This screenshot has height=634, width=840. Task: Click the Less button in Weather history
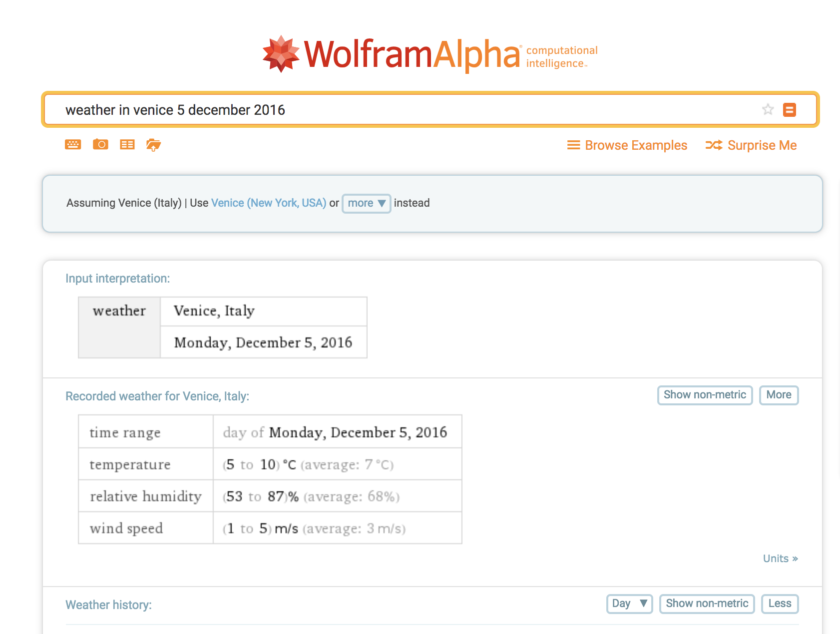point(780,604)
